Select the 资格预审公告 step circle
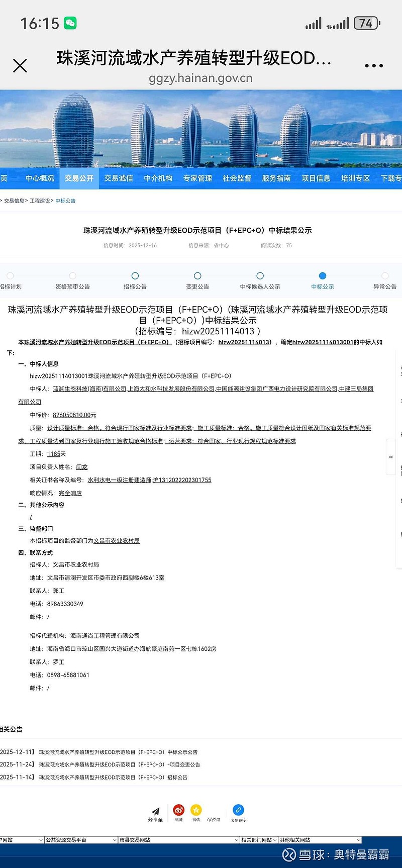The image size is (402, 868). [x=72, y=275]
